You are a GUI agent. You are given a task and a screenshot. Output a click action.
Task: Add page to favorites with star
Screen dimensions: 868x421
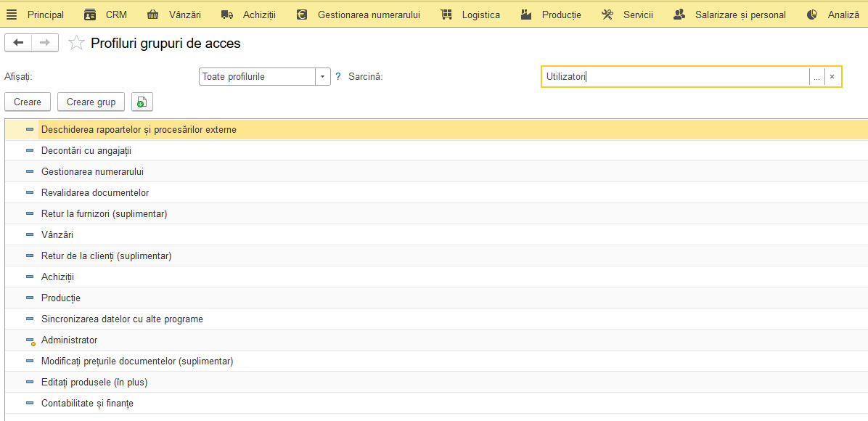tap(75, 44)
